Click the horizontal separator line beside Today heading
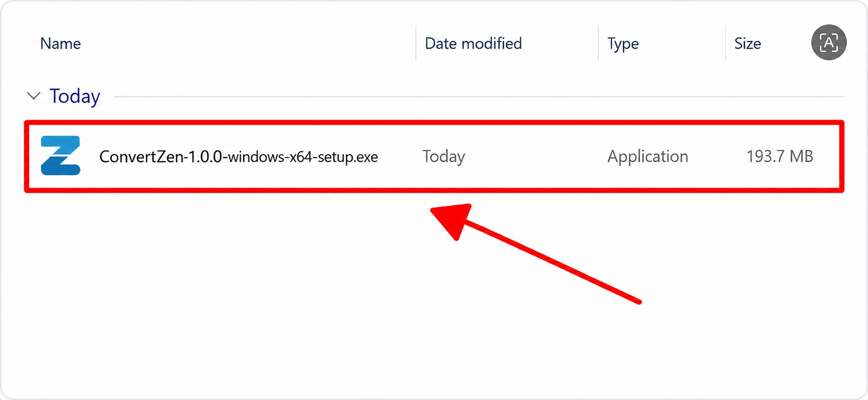 (479, 96)
